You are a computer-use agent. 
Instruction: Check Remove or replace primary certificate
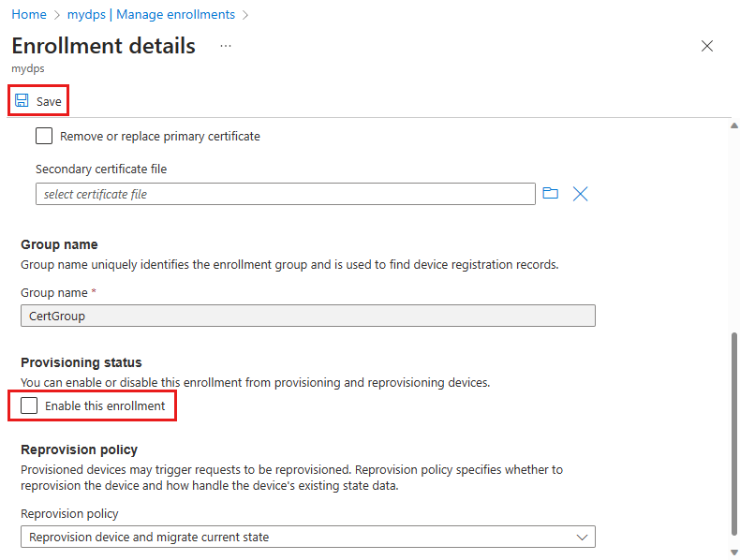[44, 136]
